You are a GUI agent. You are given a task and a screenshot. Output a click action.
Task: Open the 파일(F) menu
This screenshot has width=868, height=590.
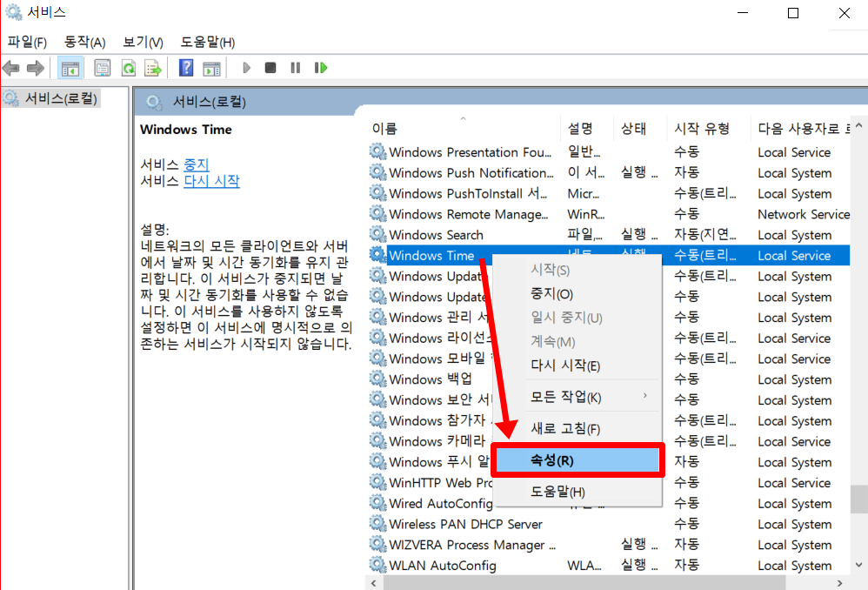point(27,42)
